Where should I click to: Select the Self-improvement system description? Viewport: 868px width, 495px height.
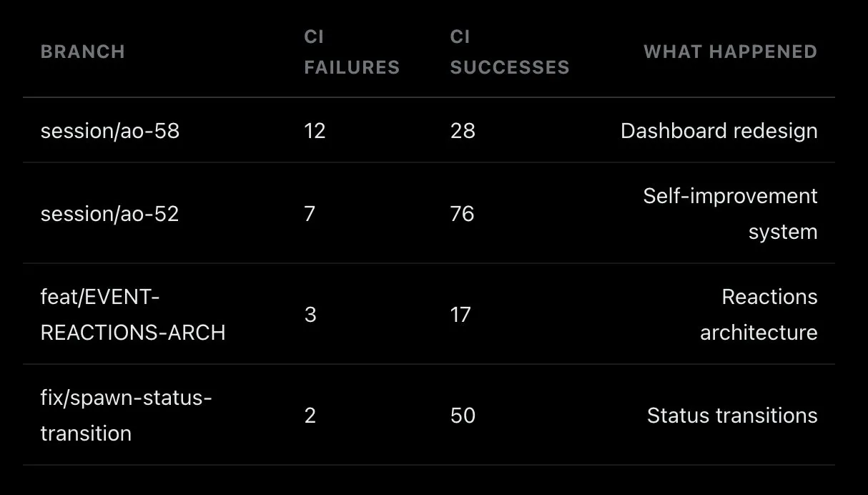(x=730, y=214)
